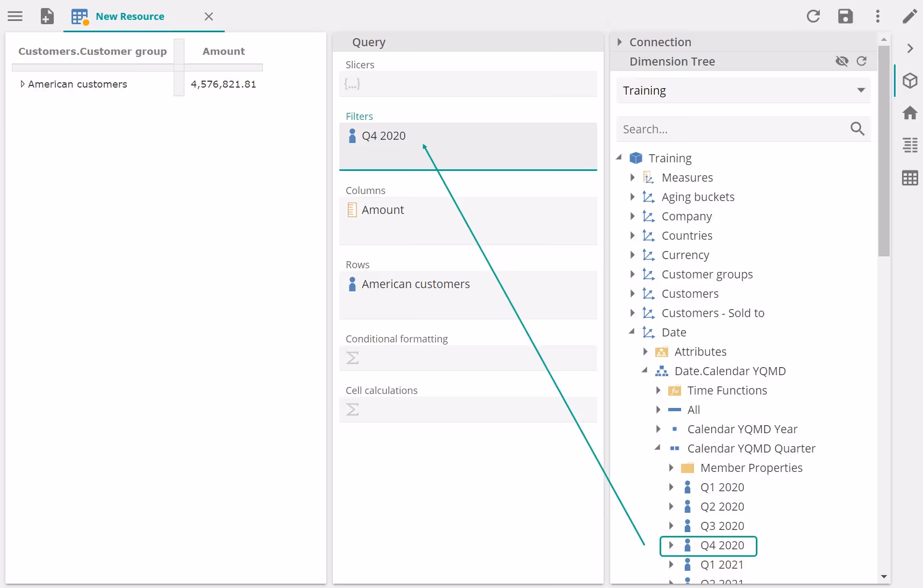Click the home icon in sidebar
This screenshot has width=923, height=588.
coord(910,113)
